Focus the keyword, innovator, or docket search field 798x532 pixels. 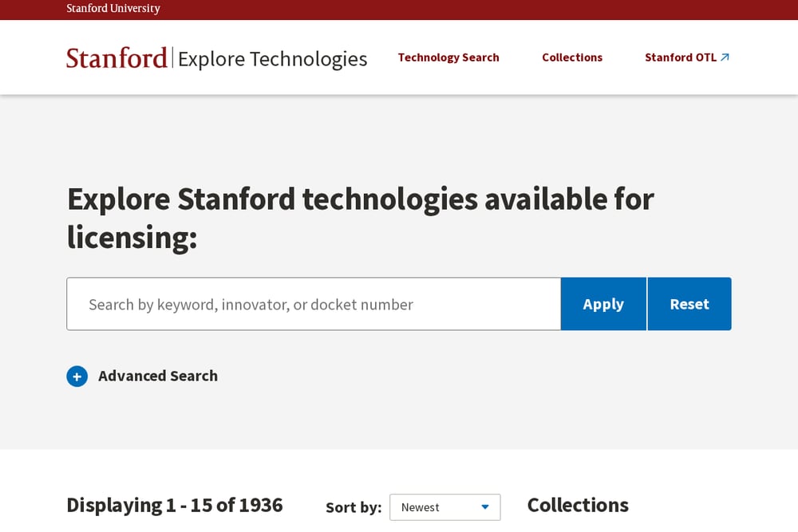pyautogui.click(x=314, y=304)
